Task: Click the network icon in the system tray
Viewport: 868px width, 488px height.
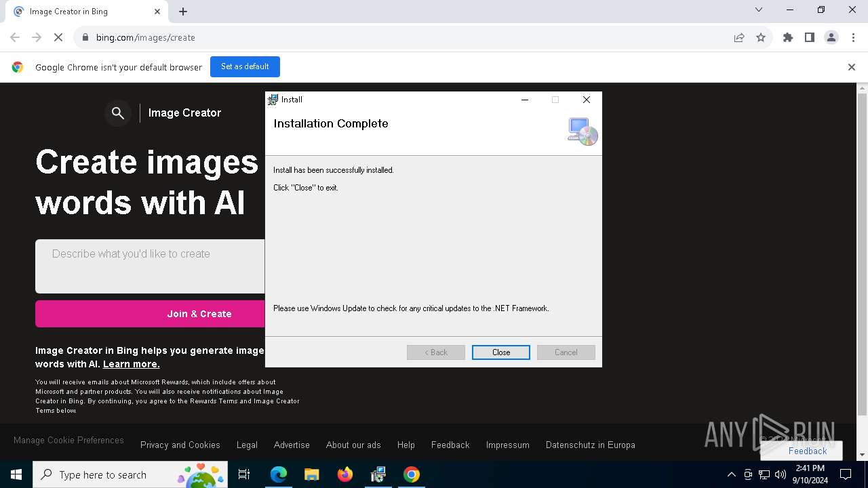Action: (764, 474)
